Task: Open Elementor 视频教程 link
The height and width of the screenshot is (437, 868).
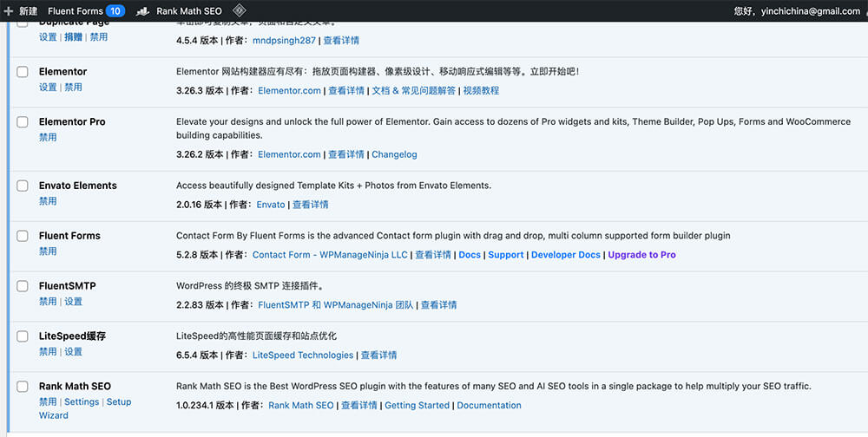Action: [481, 91]
